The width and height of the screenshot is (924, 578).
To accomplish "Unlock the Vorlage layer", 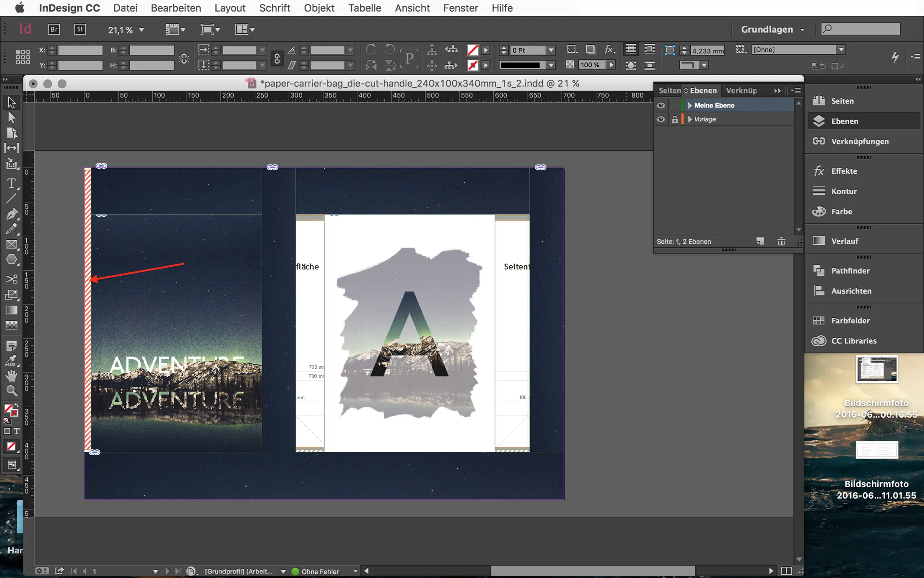I will (674, 119).
